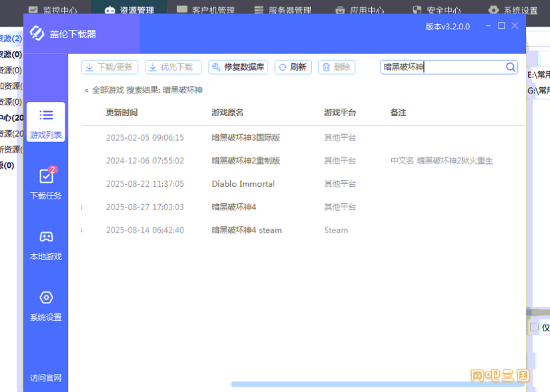Click the 优先下载 priority download button
This screenshot has width=550, height=392.
[173, 67]
